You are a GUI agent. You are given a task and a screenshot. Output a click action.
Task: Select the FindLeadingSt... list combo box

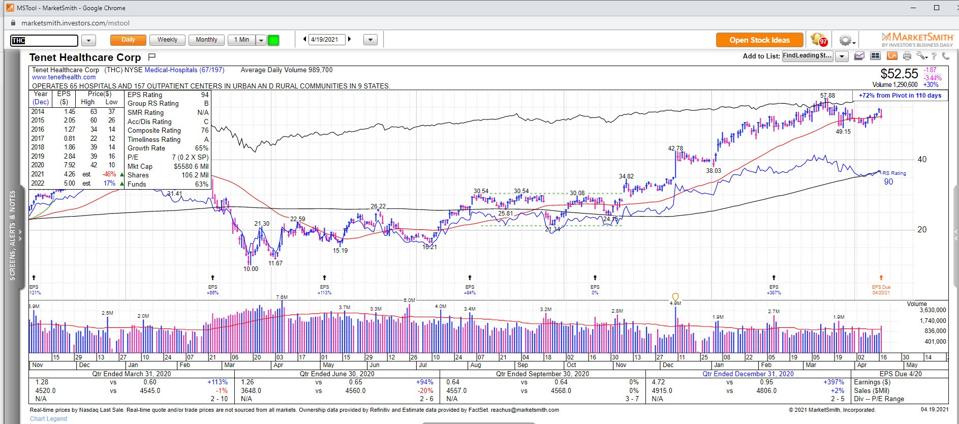[x=808, y=56]
